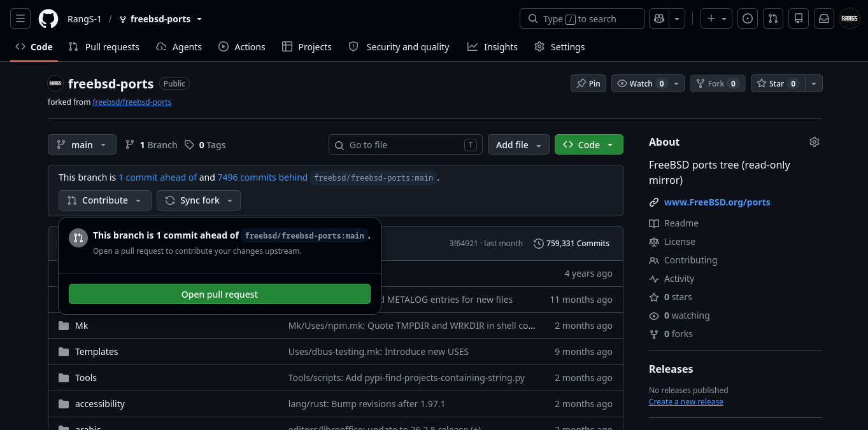Open the Star lists dropdown arrow
Image resolution: width=868 pixels, height=430 pixels.
pos(814,83)
